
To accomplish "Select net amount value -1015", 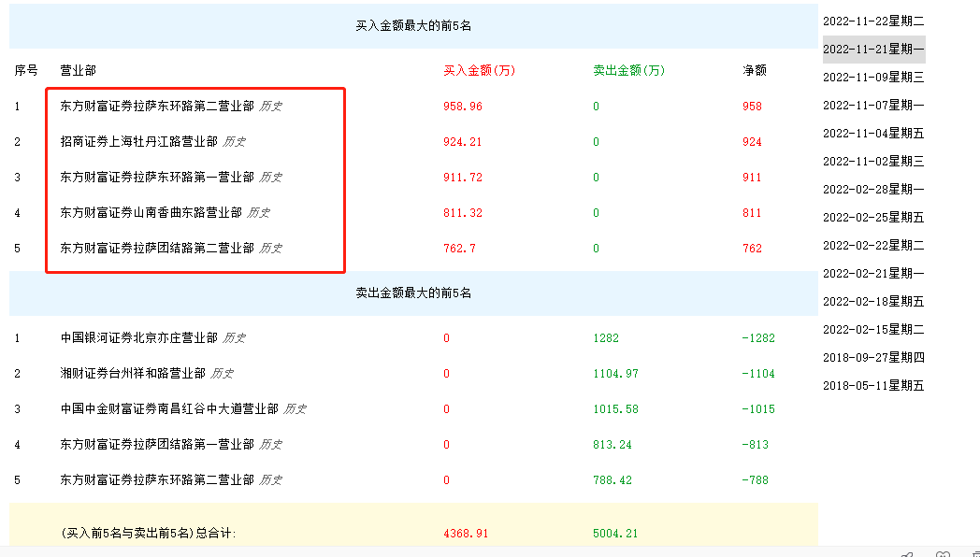I will coord(758,409).
